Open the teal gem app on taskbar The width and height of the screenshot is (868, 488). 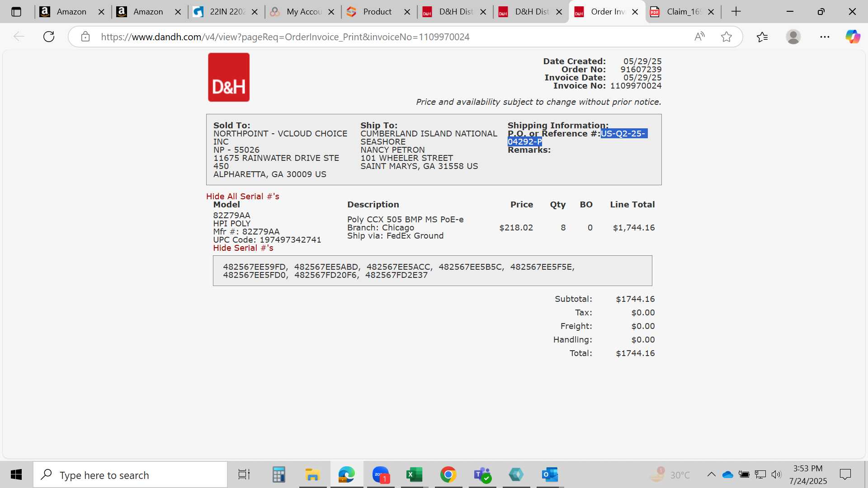516,474
